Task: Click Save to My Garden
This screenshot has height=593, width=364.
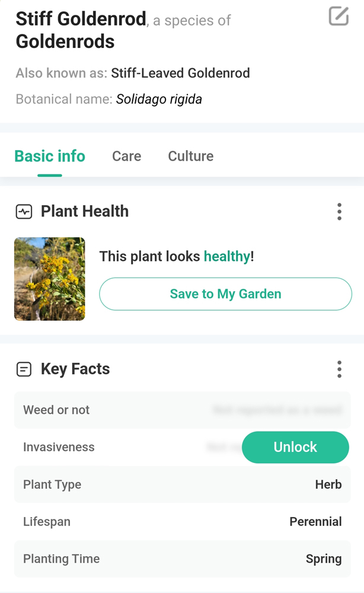Action: (225, 294)
